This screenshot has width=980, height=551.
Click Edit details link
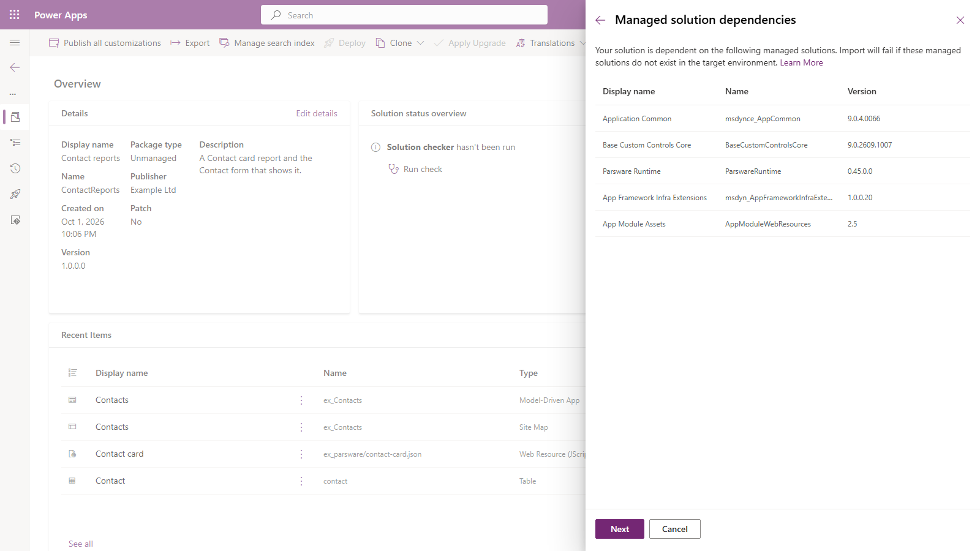tap(317, 113)
